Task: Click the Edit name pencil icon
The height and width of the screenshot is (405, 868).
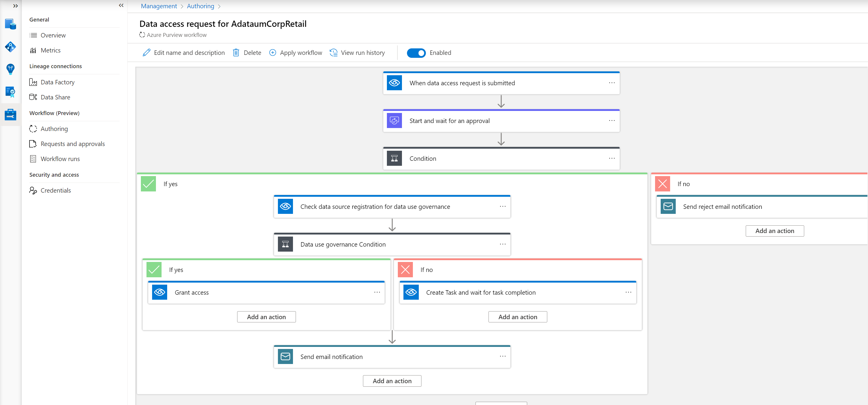Action: (x=146, y=53)
